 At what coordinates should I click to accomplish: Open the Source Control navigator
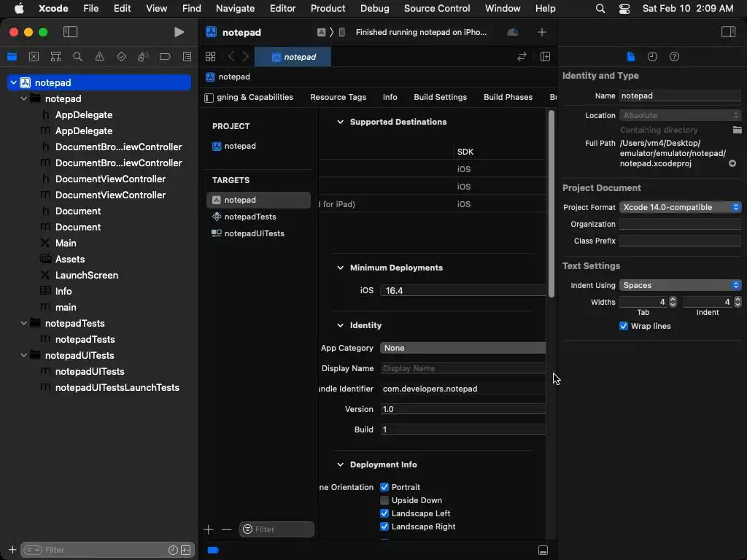tap(34, 57)
